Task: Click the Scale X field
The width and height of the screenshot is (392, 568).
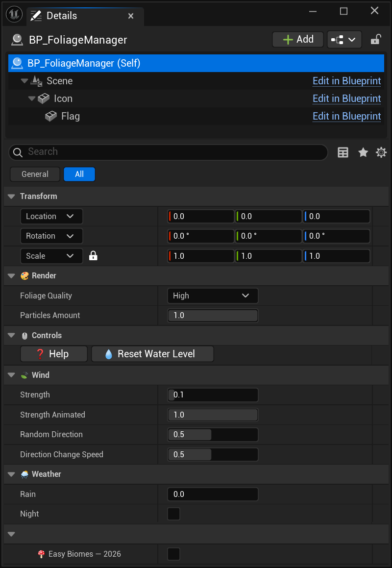Action: click(201, 256)
